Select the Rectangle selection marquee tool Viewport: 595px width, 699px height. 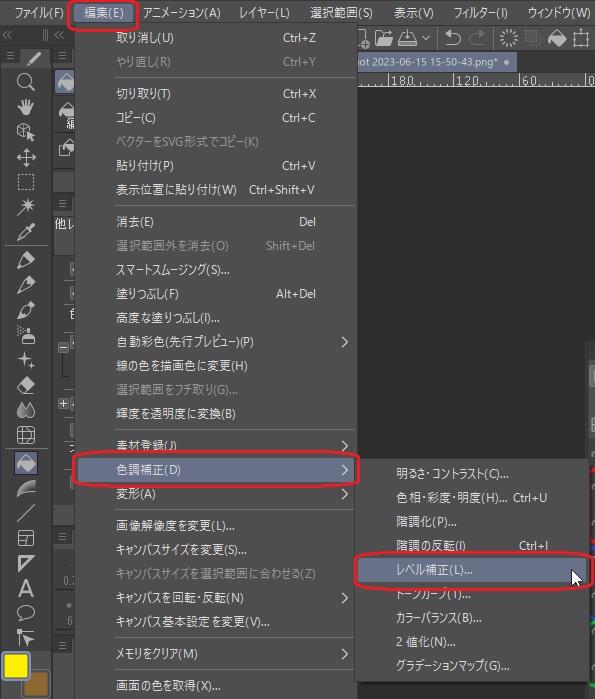25,182
